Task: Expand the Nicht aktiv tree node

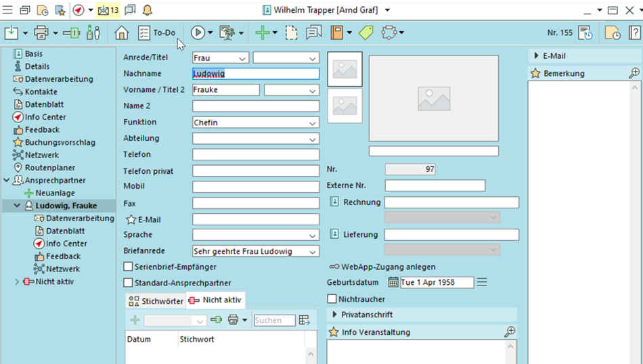Action: [17, 281]
